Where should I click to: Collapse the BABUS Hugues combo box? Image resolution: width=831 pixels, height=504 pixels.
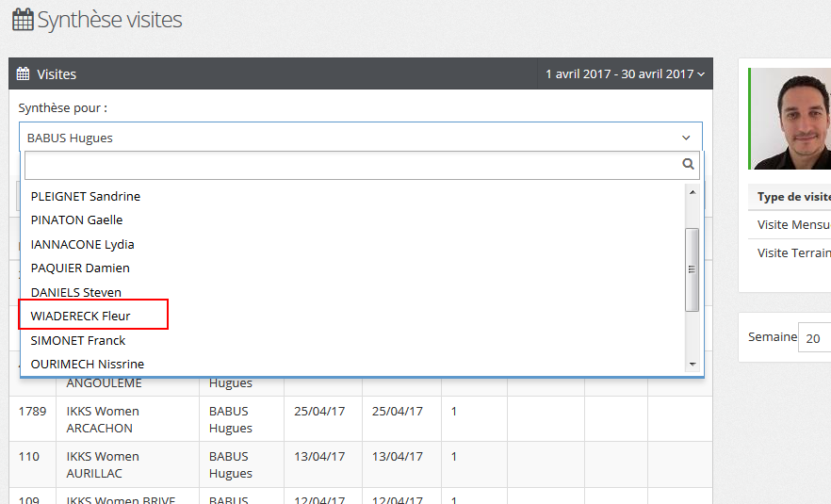(685, 138)
